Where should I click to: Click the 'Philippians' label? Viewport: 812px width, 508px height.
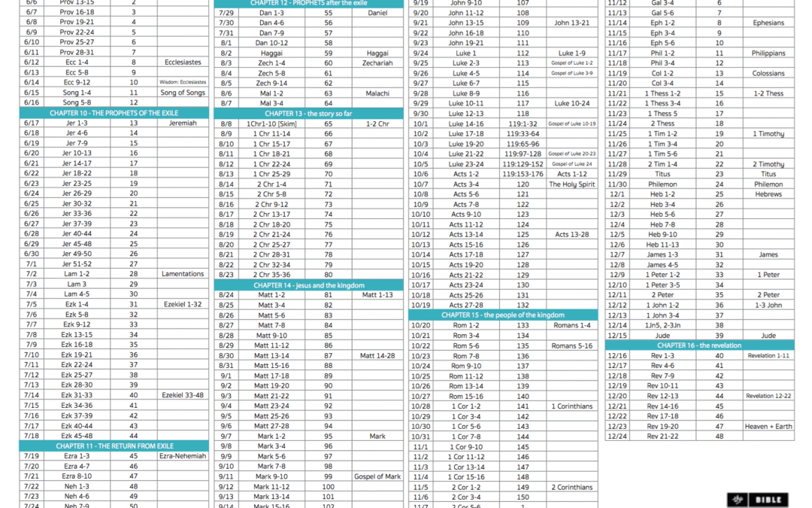768,53
